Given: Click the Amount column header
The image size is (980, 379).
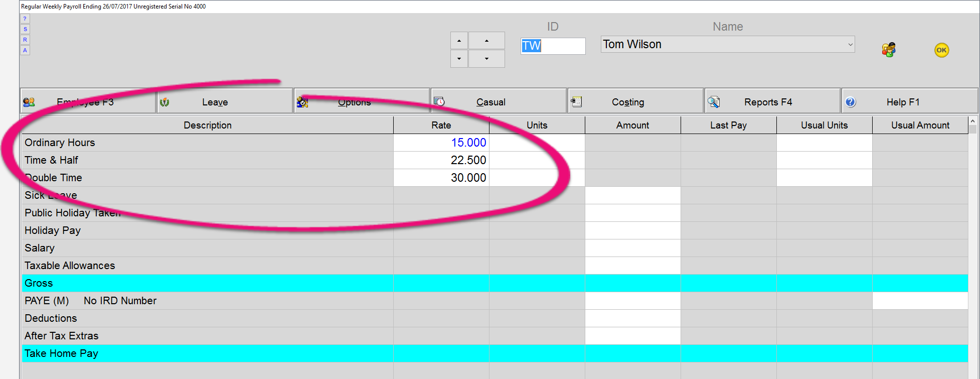Looking at the screenshot, I should pyautogui.click(x=633, y=125).
